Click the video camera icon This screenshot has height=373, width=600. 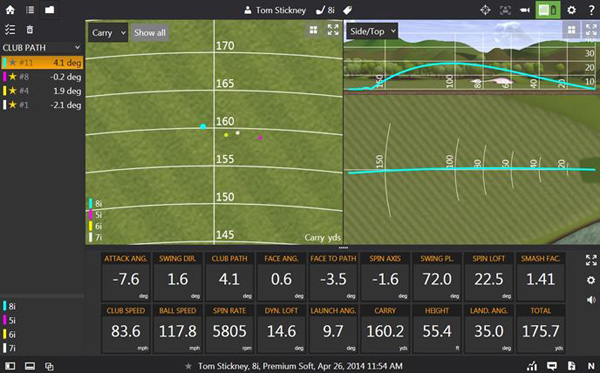click(525, 10)
